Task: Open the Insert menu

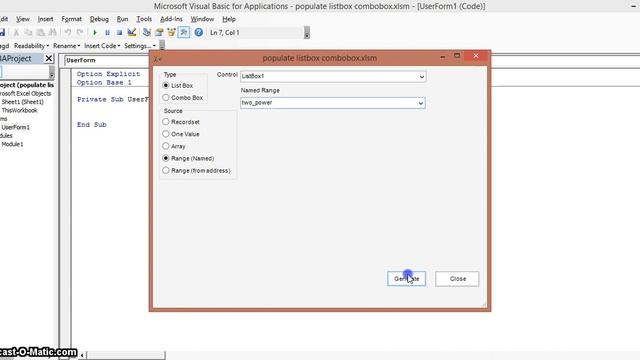Action: point(45,19)
